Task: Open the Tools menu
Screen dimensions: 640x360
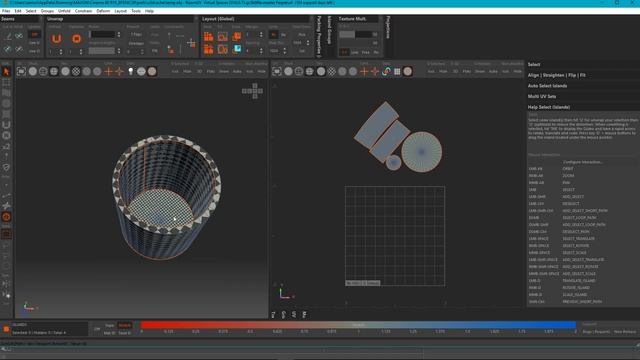Action: tap(136, 11)
